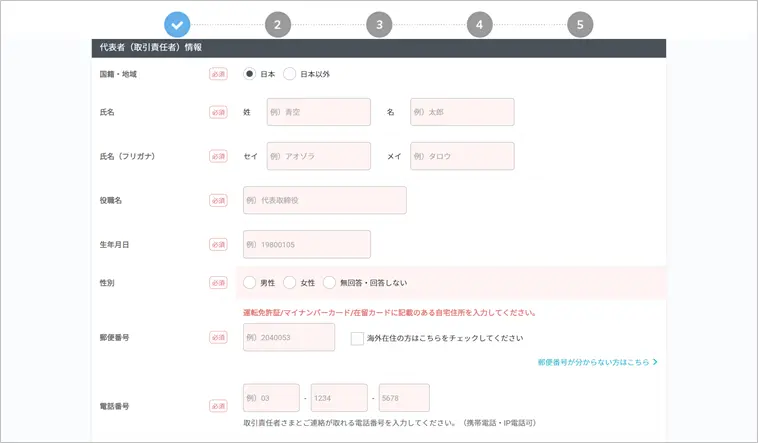The image size is (758, 443).
Task: Click the completed step one checkmark icon
Action: pos(176,25)
